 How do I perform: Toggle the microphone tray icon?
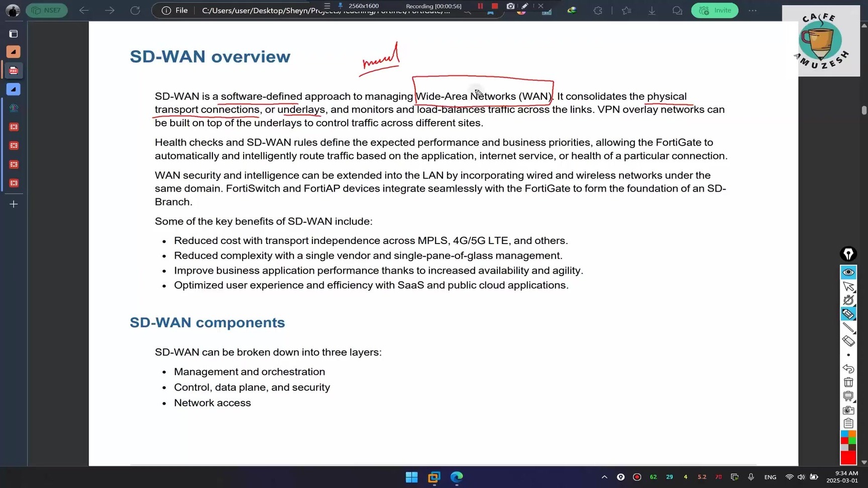751,477
